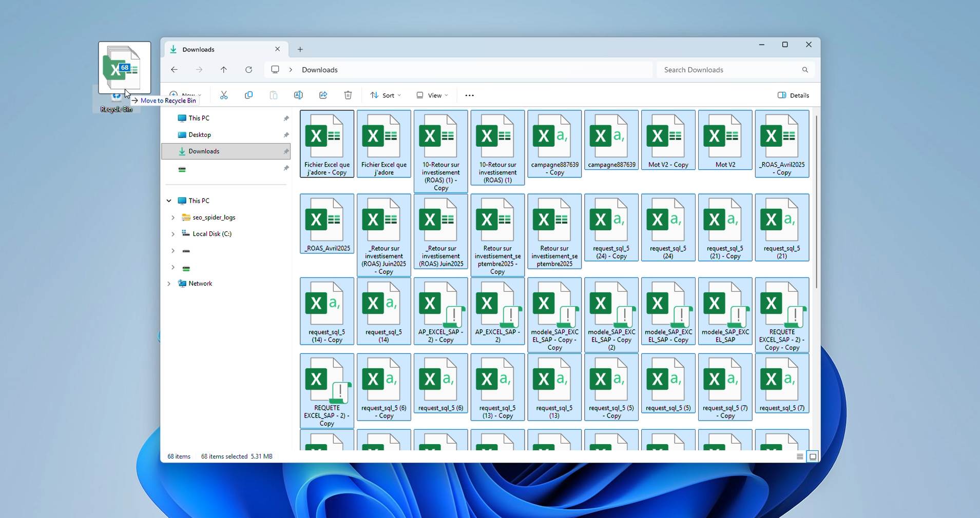The height and width of the screenshot is (518, 980).
Task: Switch to details list view
Action: coord(800,456)
